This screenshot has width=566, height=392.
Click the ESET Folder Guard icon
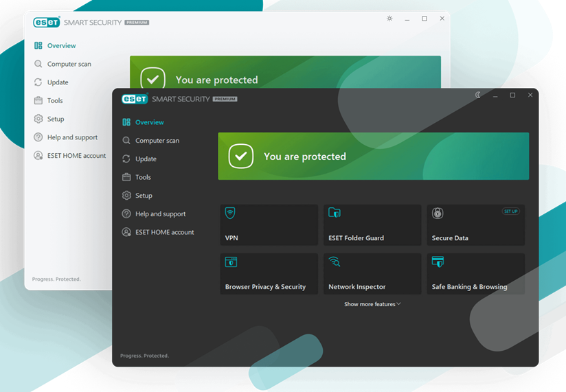pyautogui.click(x=335, y=212)
